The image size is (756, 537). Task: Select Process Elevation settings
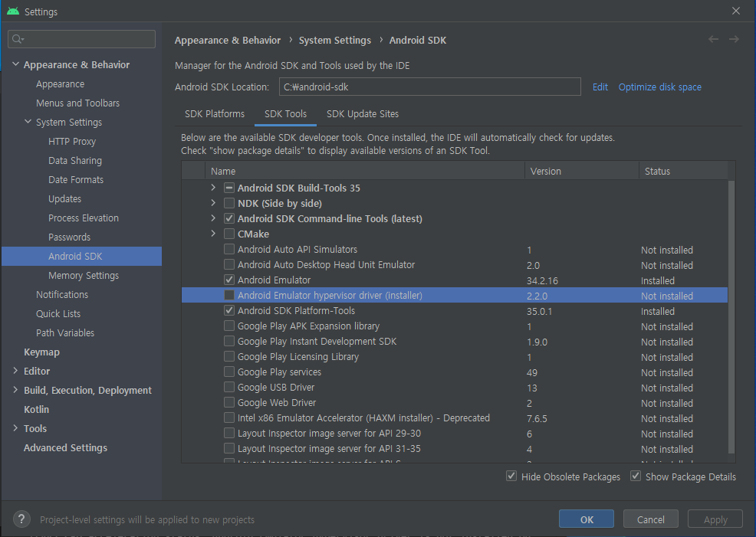coord(84,218)
